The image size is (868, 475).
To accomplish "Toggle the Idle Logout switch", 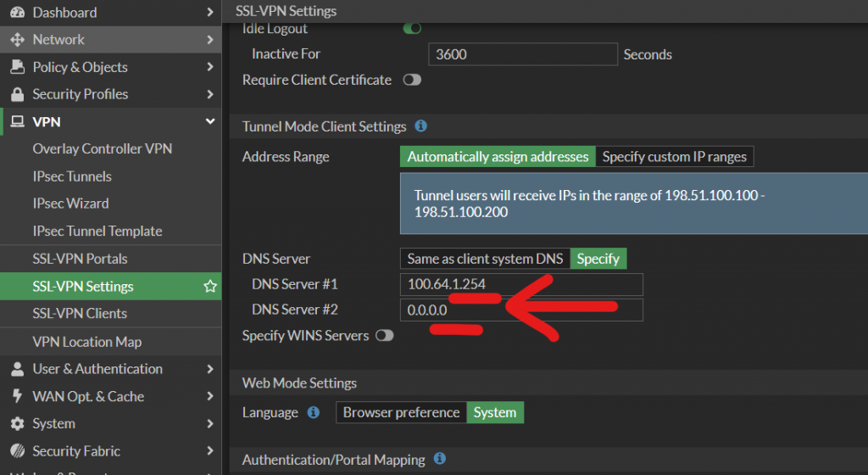I will click(412, 28).
